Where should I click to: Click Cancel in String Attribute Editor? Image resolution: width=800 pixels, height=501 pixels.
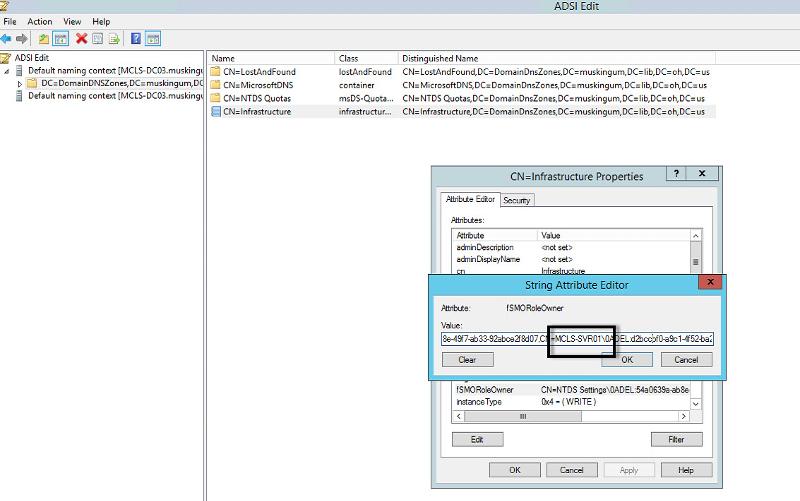point(686,360)
